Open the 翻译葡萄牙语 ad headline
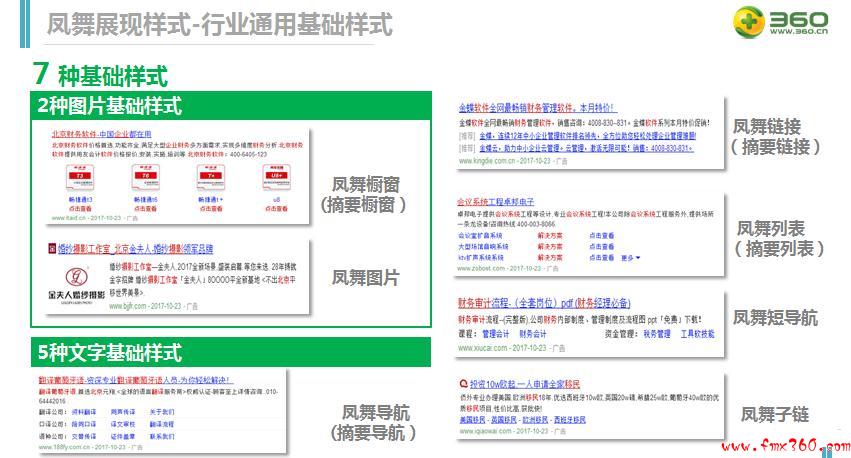Image resolution: width=851 pixels, height=458 pixels. [x=136, y=380]
